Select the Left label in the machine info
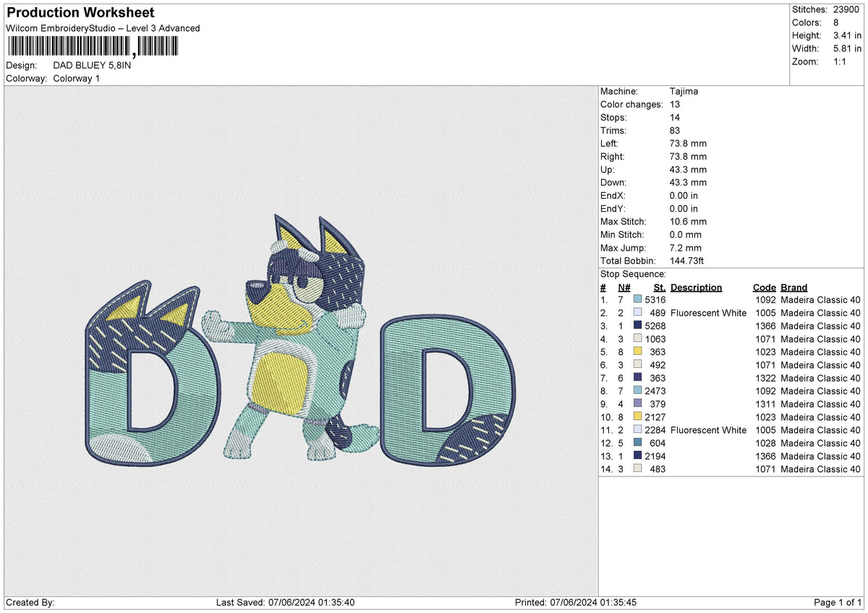868x613 pixels. 609,144
